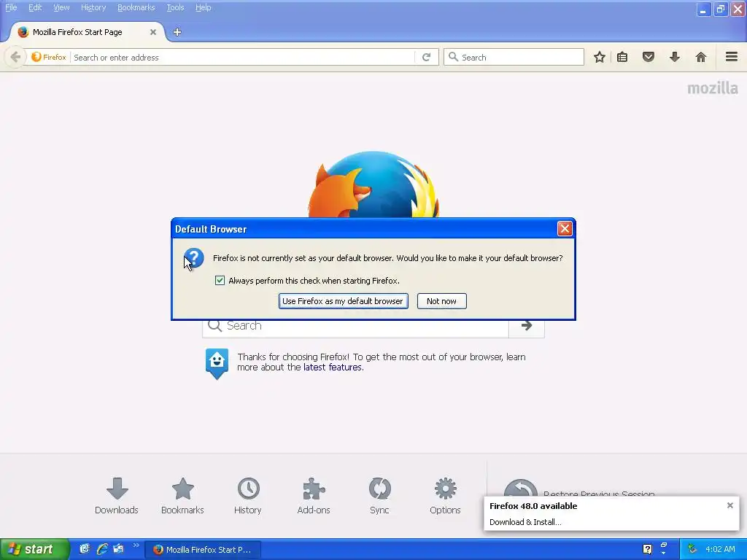Uncheck Always perform this check checkbox
The width and height of the screenshot is (747, 560).
pyautogui.click(x=220, y=281)
